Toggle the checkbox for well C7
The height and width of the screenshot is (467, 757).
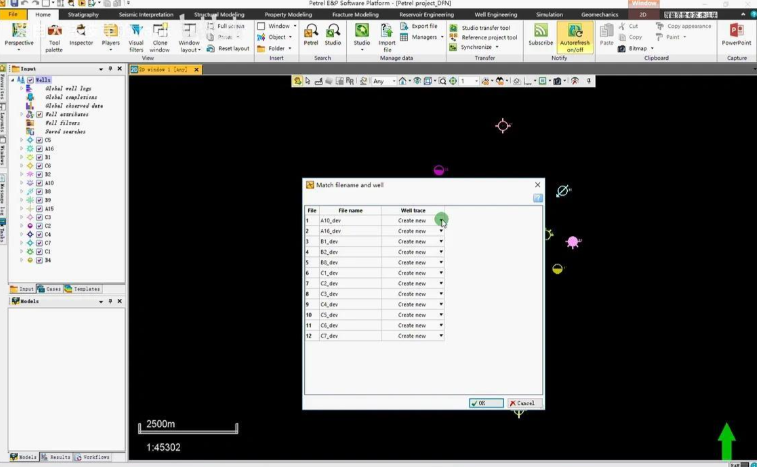(40, 243)
